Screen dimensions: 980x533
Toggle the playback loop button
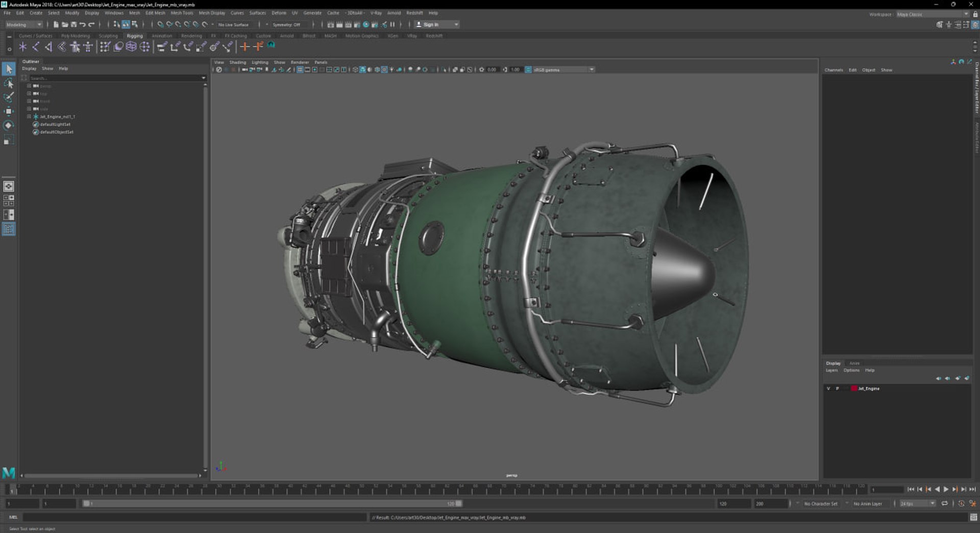click(x=945, y=503)
